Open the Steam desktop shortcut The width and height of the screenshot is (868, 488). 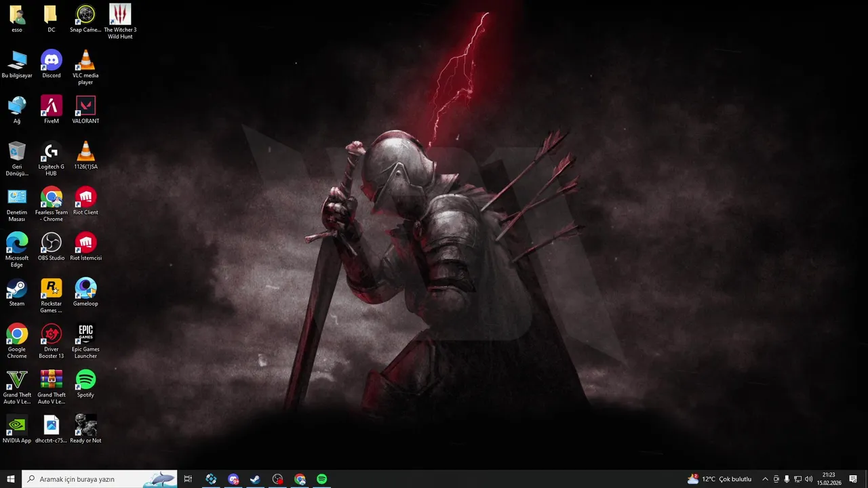tap(17, 291)
